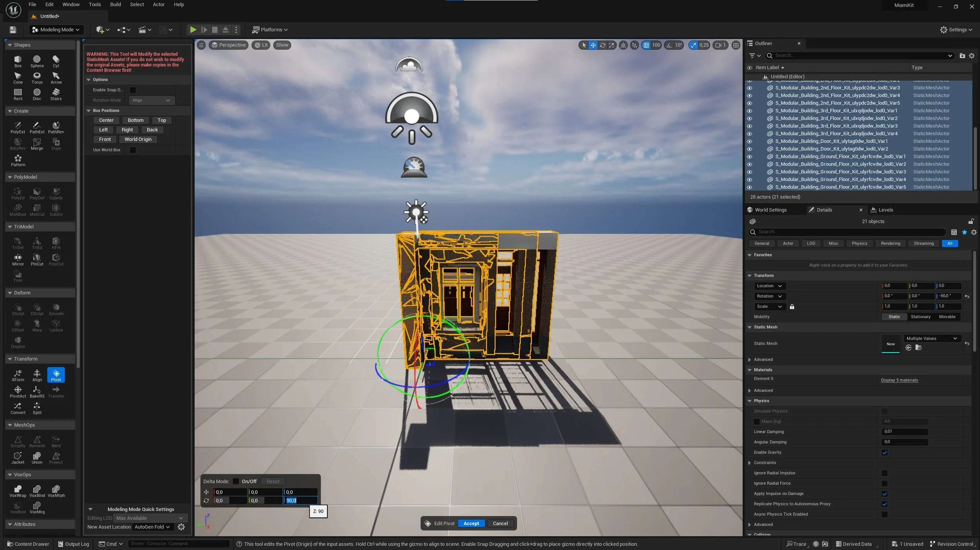Switch to the World Settings tab
This screenshot has width=980, height=550.
(x=770, y=210)
